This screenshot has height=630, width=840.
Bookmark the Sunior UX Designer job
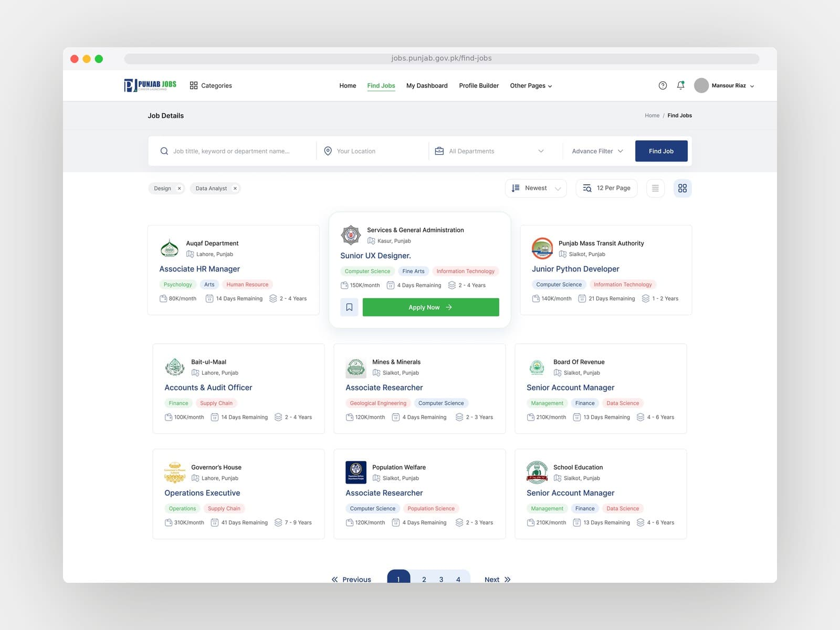(349, 307)
